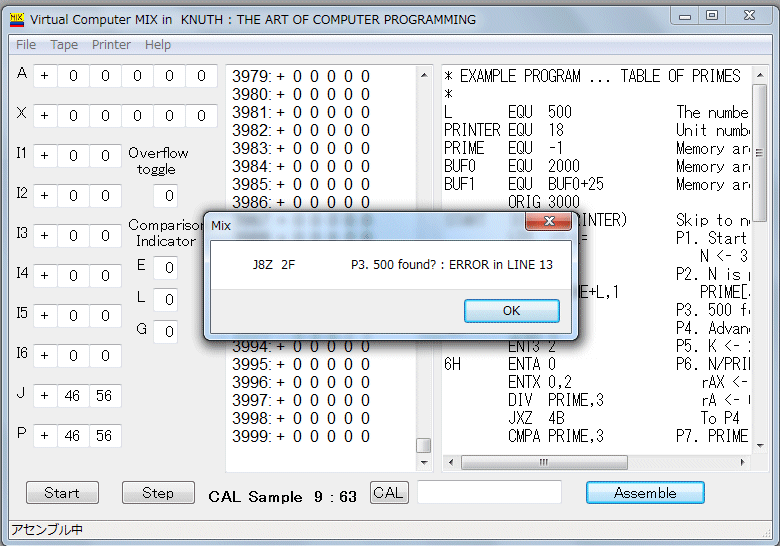The height and width of the screenshot is (546, 780).
Task: Click the source code vertical scroll-up arrow
Action: 760,75
